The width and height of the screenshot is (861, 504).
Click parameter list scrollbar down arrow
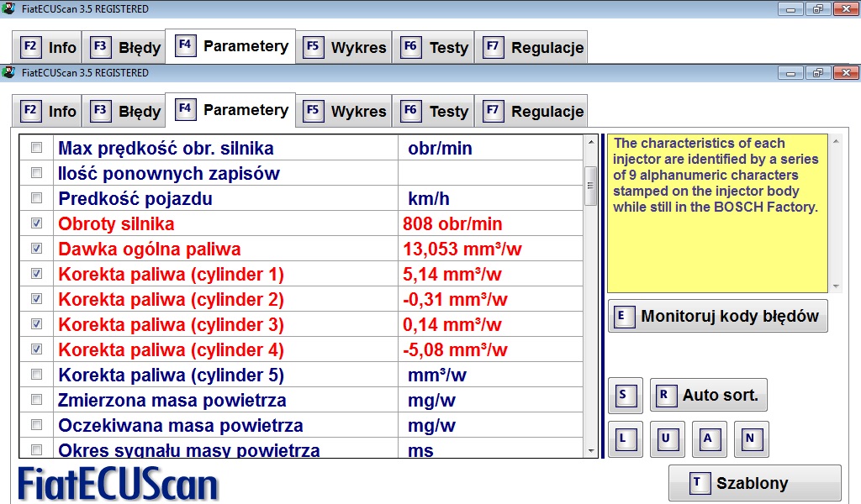click(x=591, y=451)
